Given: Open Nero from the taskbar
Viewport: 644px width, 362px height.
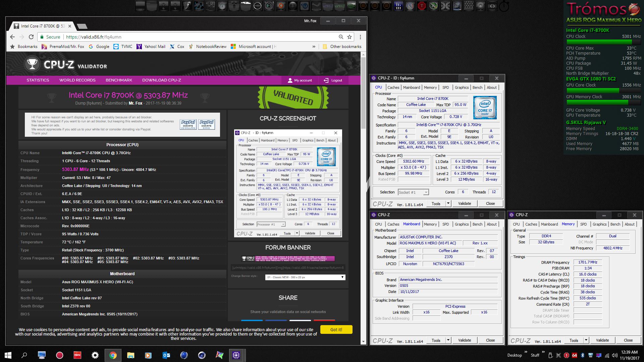Looking at the screenshot, I should pos(77,355).
